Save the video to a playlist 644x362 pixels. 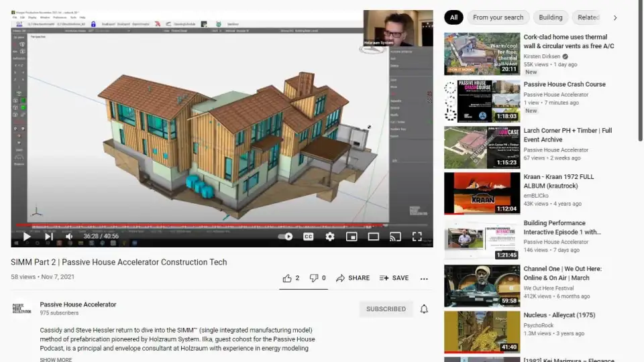point(394,278)
